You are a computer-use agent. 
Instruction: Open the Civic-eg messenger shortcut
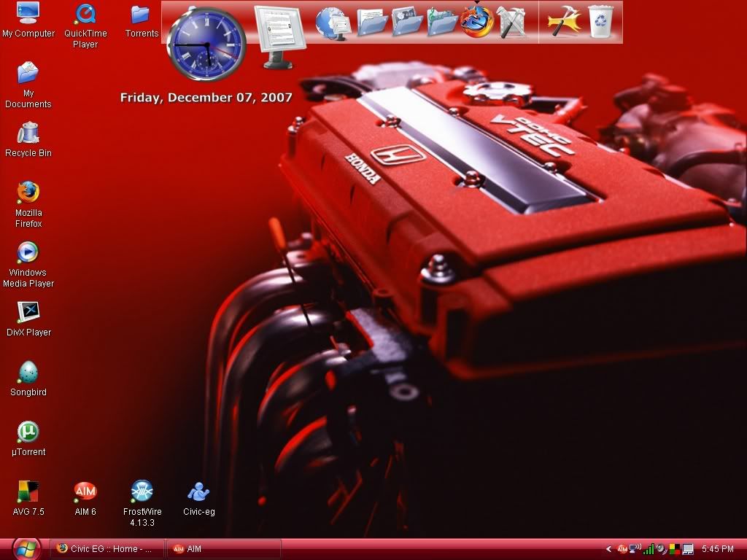tap(198, 498)
